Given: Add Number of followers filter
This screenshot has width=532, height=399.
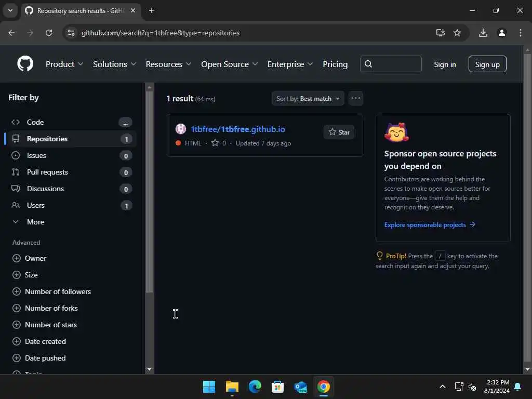Looking at the screenshot, I should pyautogui.click(x=51, y=291).
